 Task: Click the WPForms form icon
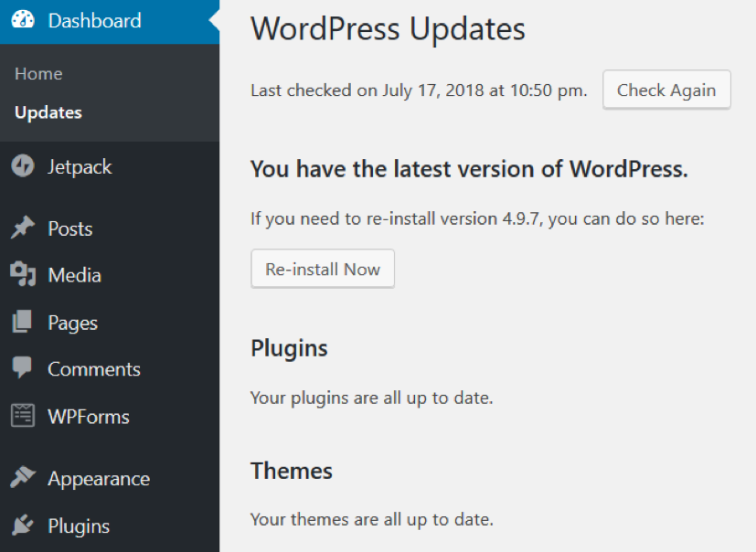[x=23, y=416]
